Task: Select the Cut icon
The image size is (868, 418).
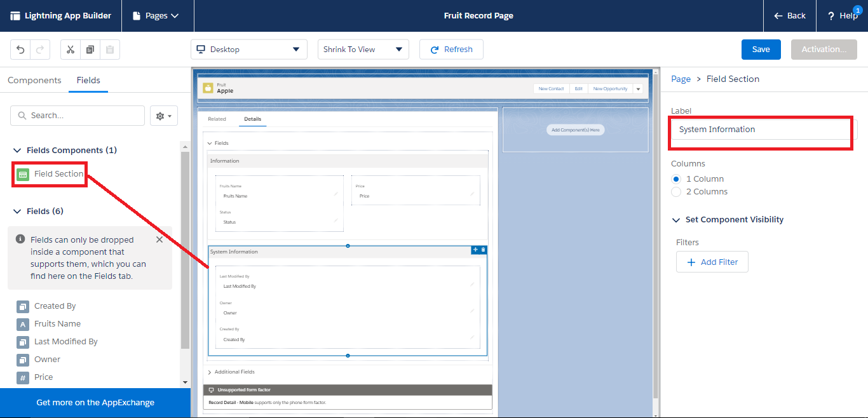Action: (x=70, y=49)
